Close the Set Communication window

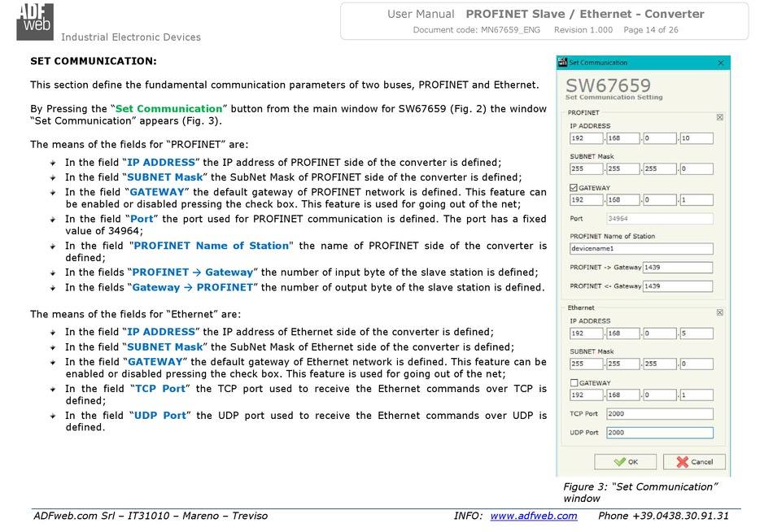click(721, 63)
